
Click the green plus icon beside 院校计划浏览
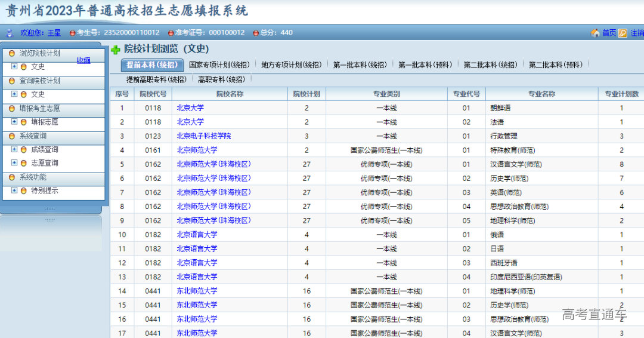point(116,50)
